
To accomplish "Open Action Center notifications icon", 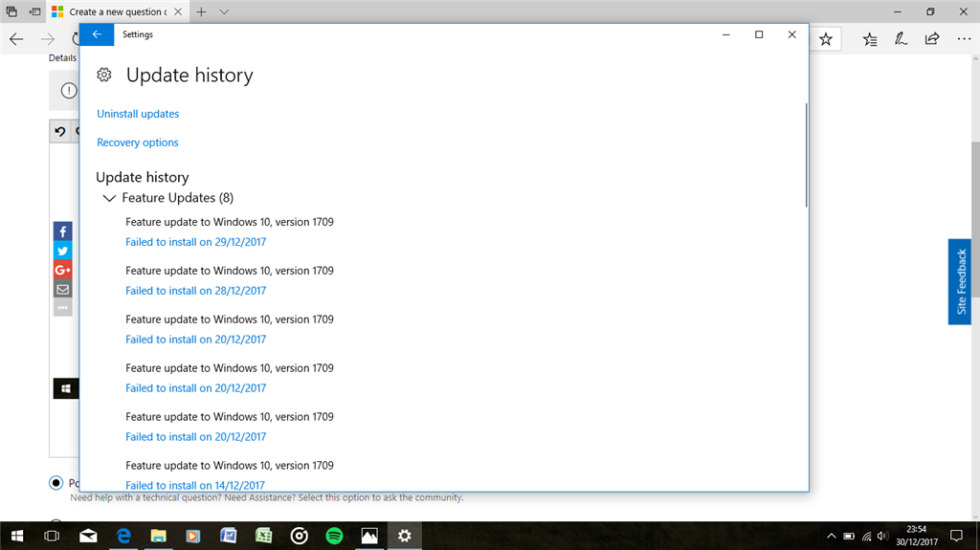I will click(956, 536).
